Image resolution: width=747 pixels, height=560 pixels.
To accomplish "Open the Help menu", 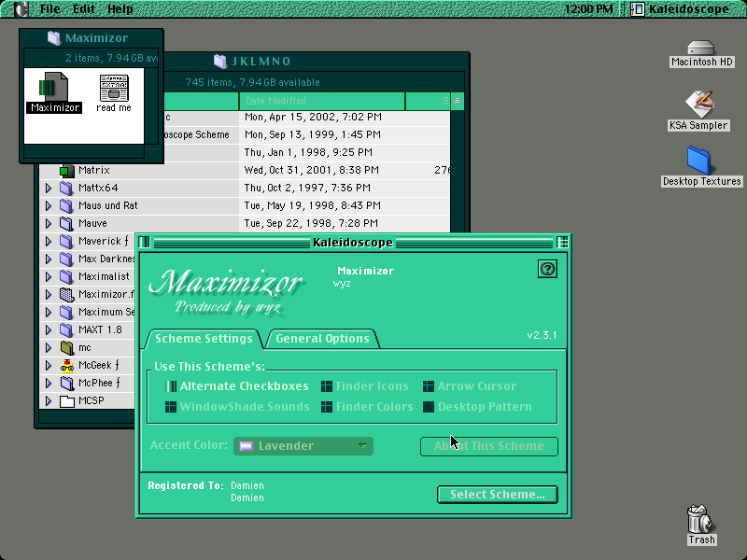I will 120,9.
